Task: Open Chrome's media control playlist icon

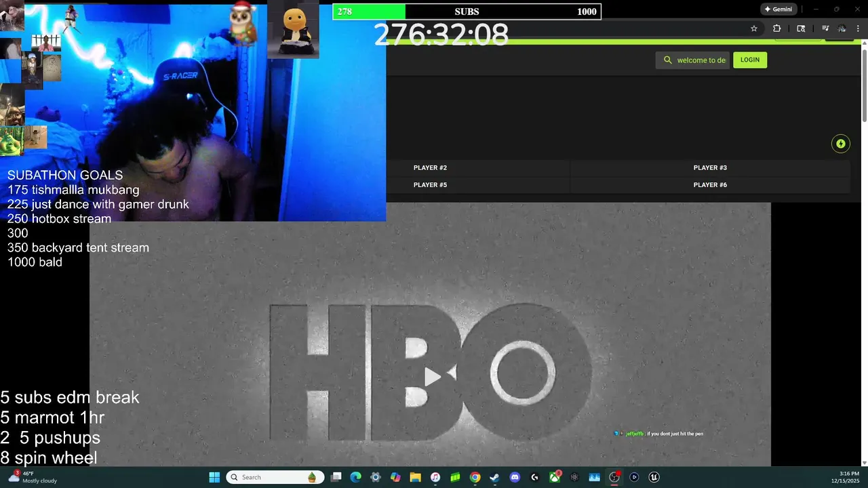Action: pyautogui.click(x=825, y=28)
